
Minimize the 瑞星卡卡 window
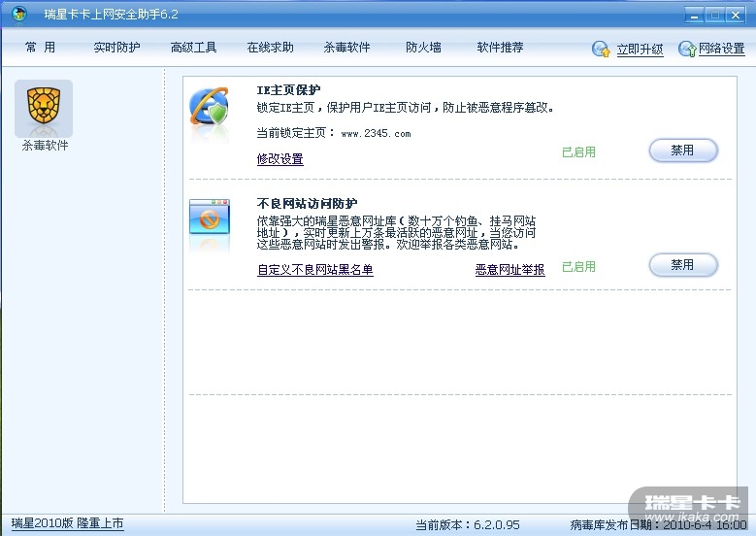[694, 15]
